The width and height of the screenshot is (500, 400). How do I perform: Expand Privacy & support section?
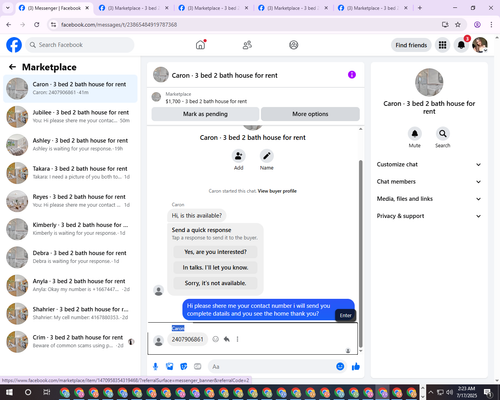click(429, 216)
